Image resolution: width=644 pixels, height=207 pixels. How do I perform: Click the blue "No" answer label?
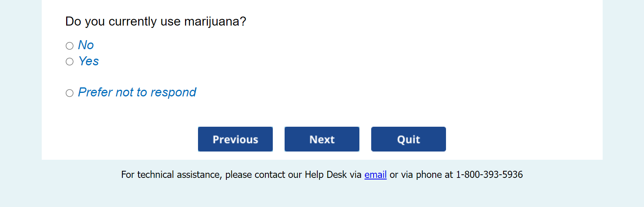pyautogui.click(x=86, y=45)
